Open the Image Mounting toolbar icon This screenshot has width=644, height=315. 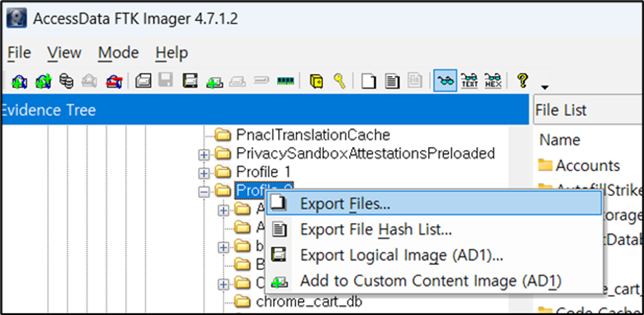67,81
